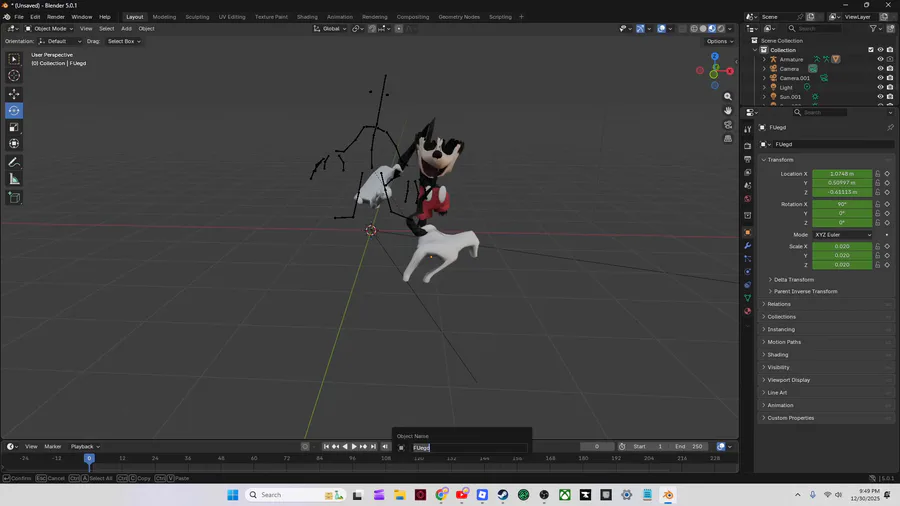Click the Location X value field
This screenshot has height=506, width=900.
point(842,174)
